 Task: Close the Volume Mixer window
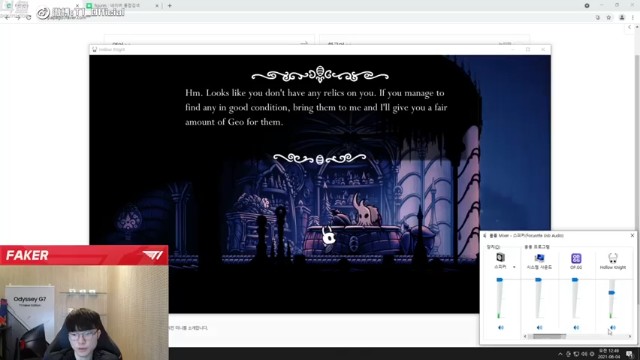pos(632,236)
